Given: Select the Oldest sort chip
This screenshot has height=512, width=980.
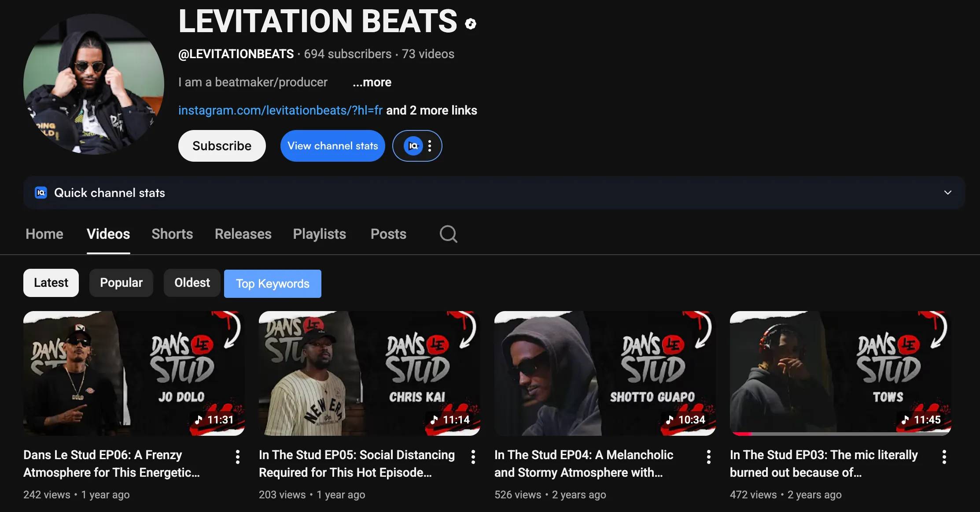Looking at the screenshot, I should coord(192,283).
